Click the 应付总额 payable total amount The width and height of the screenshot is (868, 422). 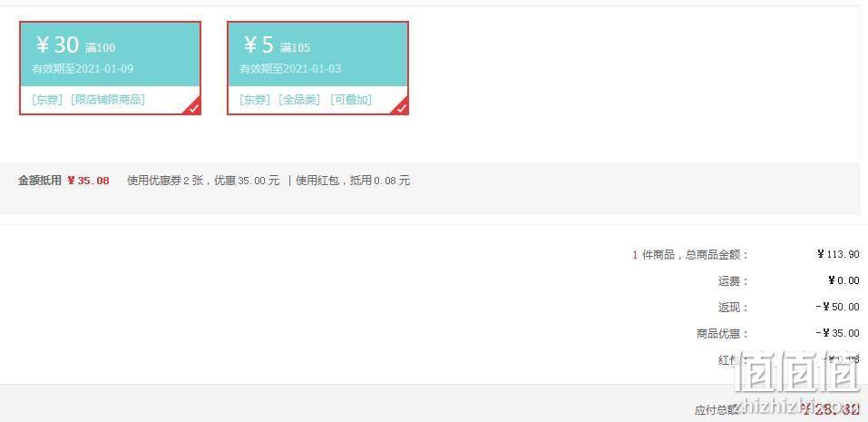[x=830, y=410]
